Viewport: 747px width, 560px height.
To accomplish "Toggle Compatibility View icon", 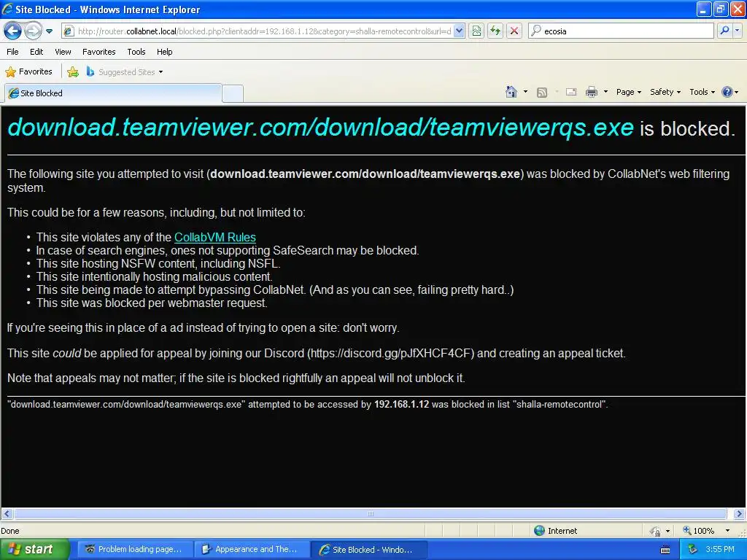I will click(x=476, y=31).
